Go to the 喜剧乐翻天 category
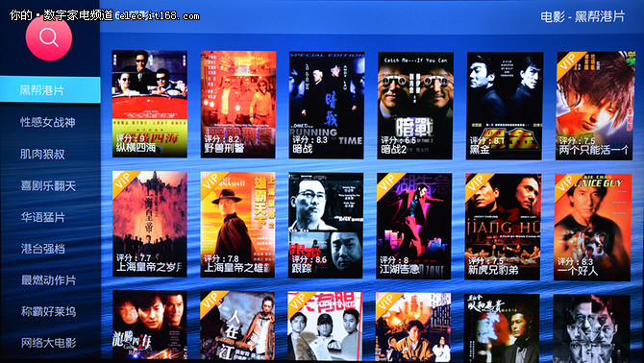This screenshot has height=363, width=644. (x=48, y=185)
